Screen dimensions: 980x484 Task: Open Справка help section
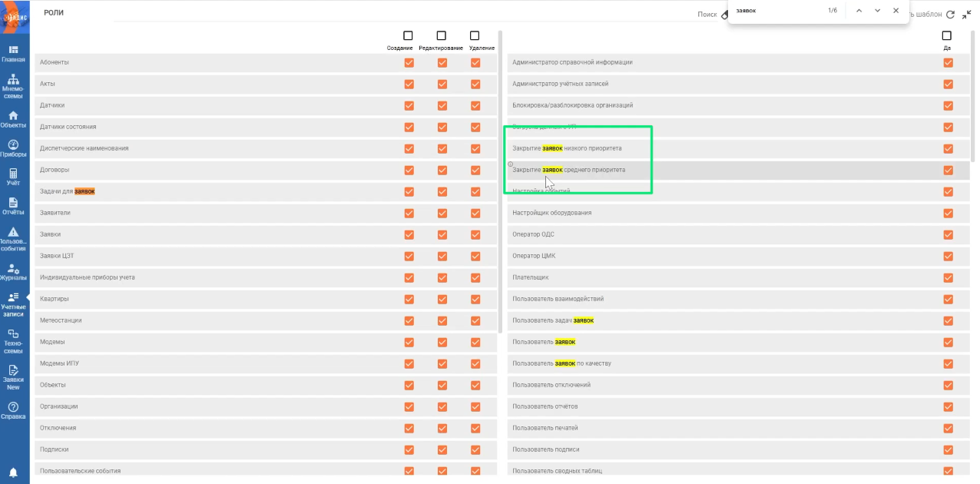pyautogui.click(x=13, y=410)
